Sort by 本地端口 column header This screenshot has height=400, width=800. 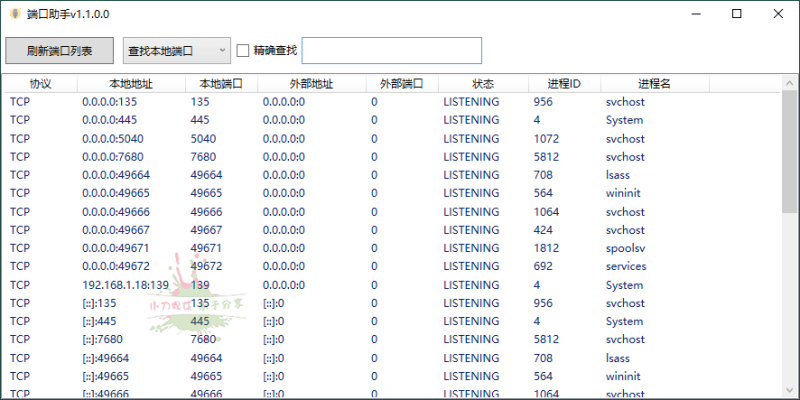pos(221,84)
